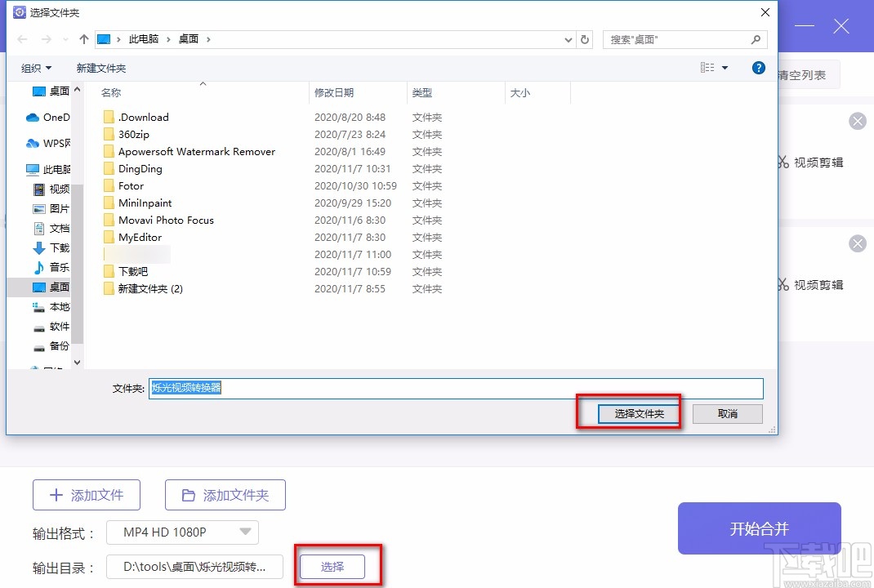The image size is (874, 588).
Task: Open 音乐 (Music) from the sidebar
Action: point(57,268)
